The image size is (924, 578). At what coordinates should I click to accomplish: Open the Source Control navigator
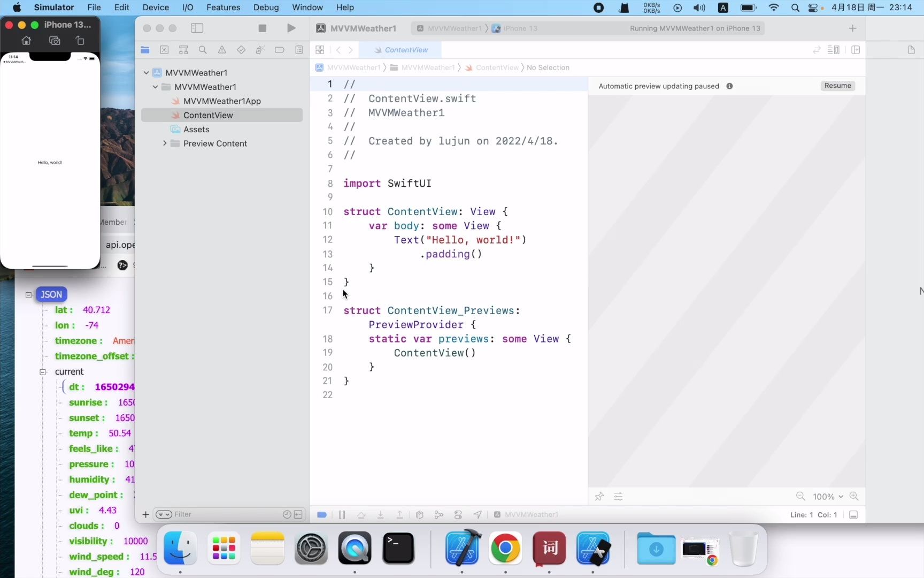[164, 50]
